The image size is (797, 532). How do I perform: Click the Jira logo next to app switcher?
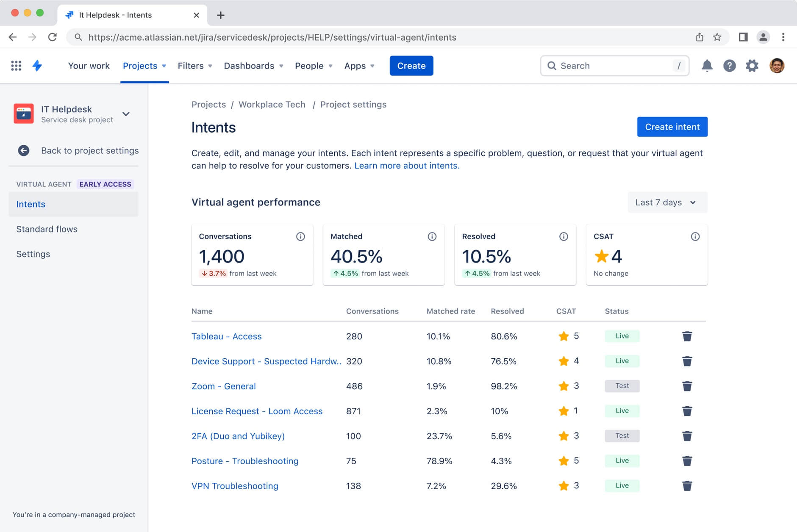point(38,66)
